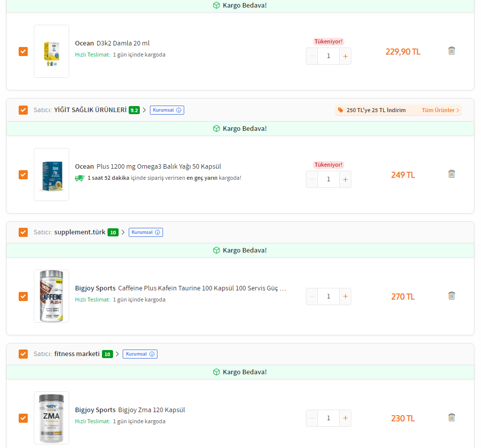The width and height of the screenshot is (481, 448).
Task: Open Ocean D3k2 Damla 20 ml product title
Action: [x=112, y=43]
